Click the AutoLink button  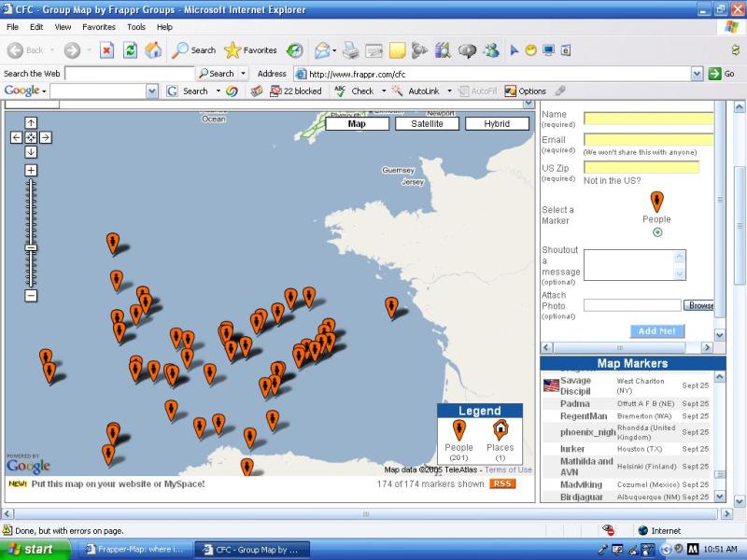416,91
